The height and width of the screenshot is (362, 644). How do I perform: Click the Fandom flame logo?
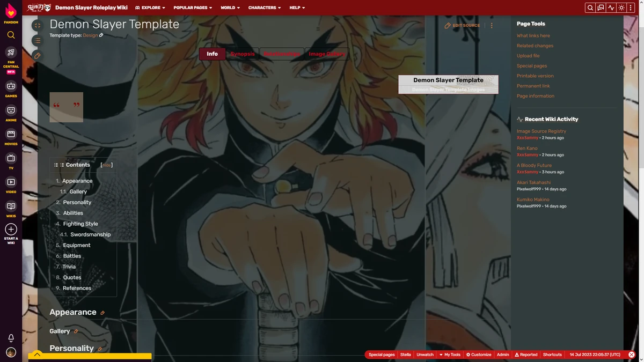pos(11,10)
